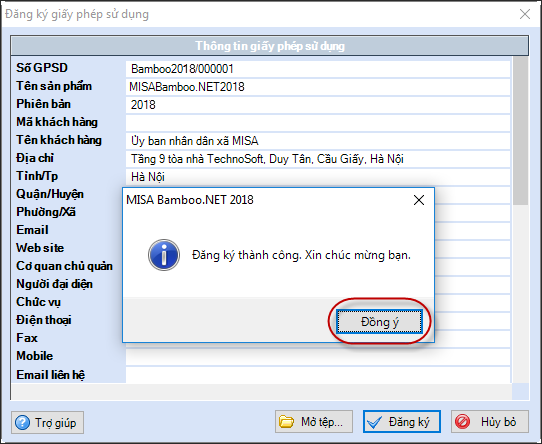Click the Mở tệp... button
Image resolution: width=542 pixels, height=444 pixels.
314,422
